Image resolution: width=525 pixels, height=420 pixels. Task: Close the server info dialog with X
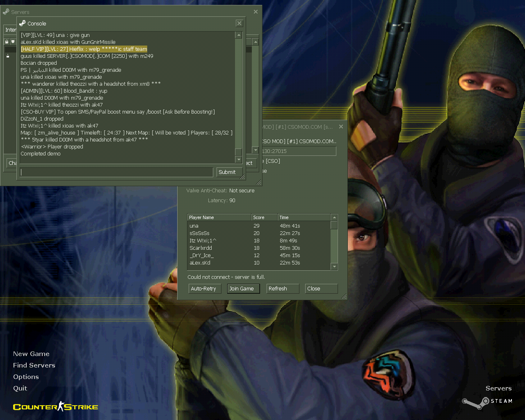(341, 127)
